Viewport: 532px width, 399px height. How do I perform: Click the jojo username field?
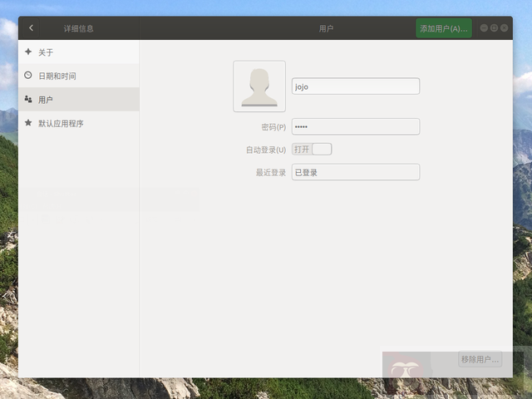[355, 86]
